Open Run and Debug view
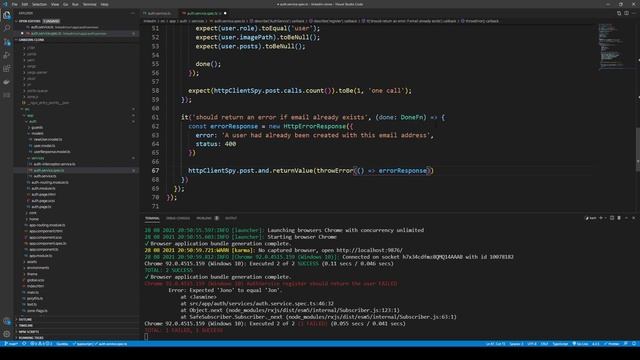Viewport: 640px width, 360px height. (7, 55)
